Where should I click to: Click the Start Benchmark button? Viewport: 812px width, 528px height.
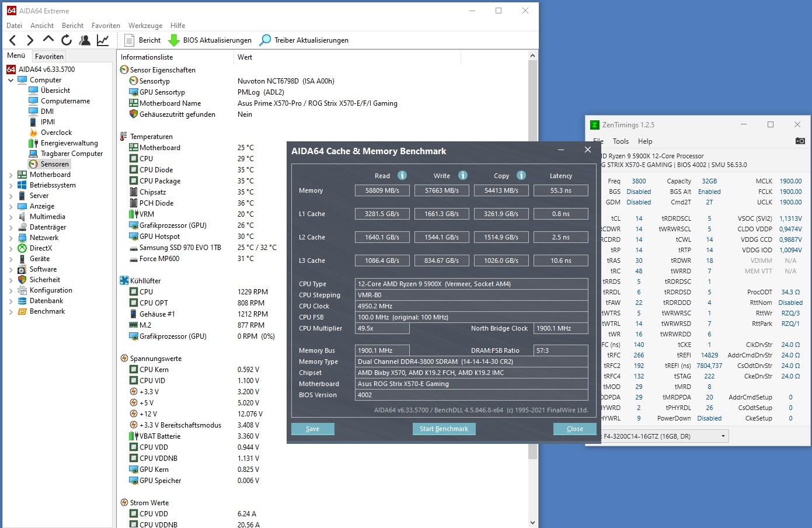[444, 429]
